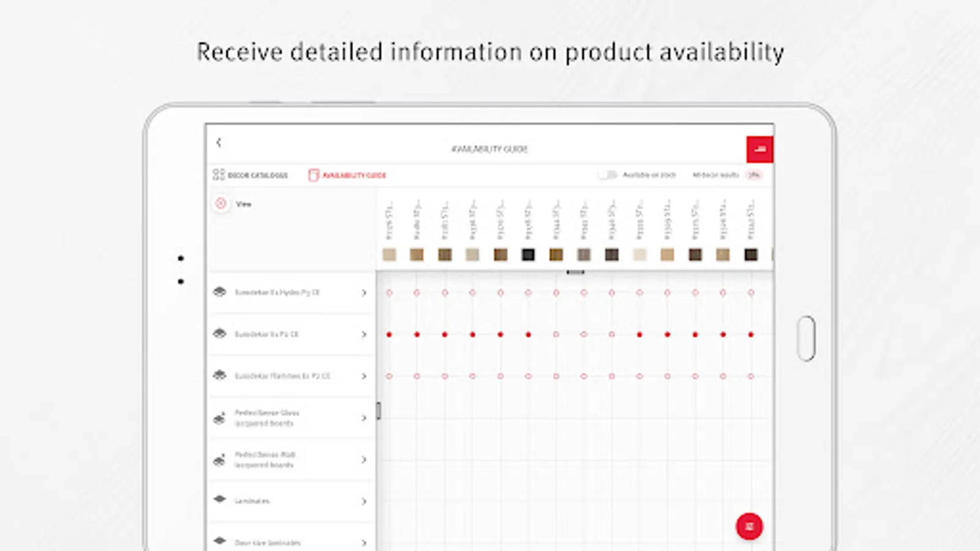The image size is (980, 551).
Task: Toggle the Available on stock switch
Action: (x=608, y=175)
